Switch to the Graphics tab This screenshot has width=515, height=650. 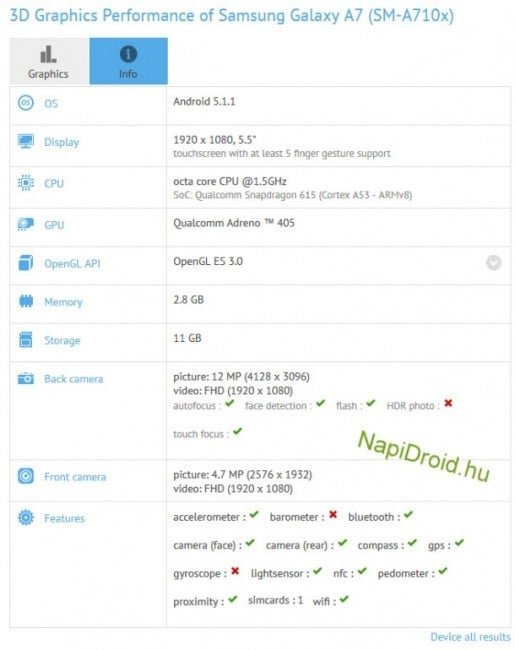click(x=49, y=61)
